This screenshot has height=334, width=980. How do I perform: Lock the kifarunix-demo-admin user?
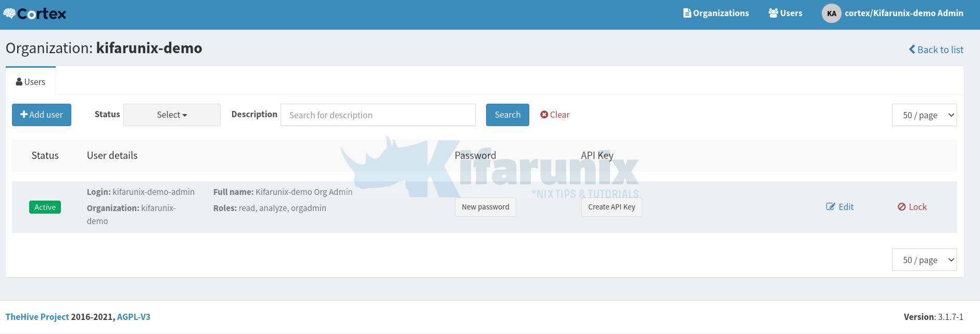click(x=912, y=207)
